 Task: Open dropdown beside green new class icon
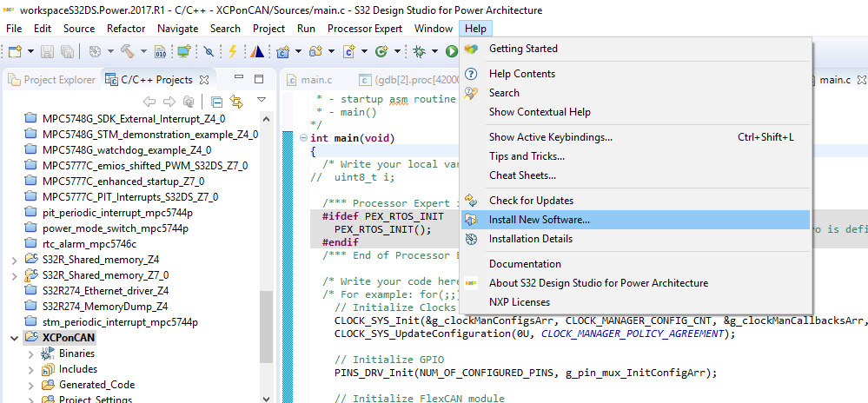point(397,51)
